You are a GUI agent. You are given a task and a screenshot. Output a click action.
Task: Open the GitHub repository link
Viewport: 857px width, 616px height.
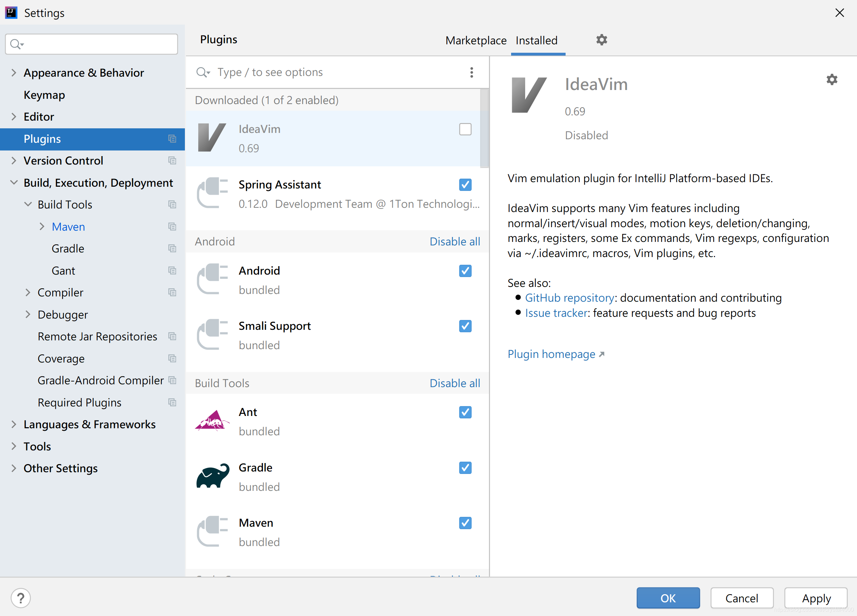point(569,298)
